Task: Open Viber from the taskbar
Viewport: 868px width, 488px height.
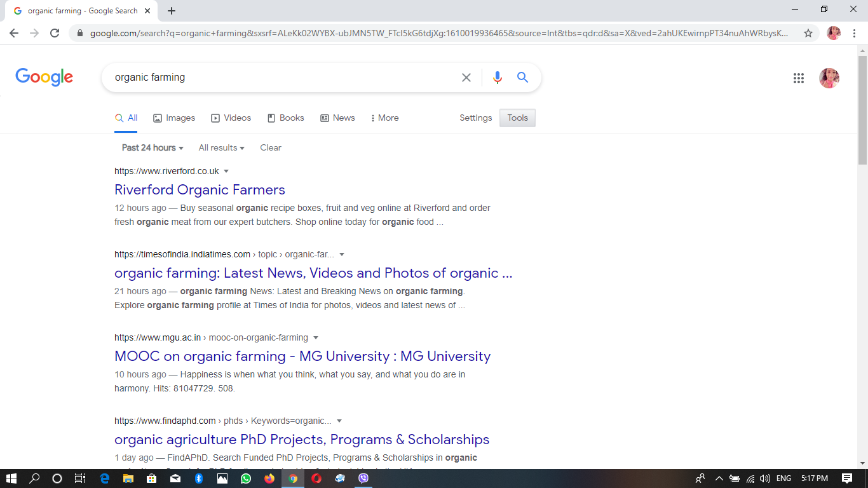Action: tap(363, 478)
